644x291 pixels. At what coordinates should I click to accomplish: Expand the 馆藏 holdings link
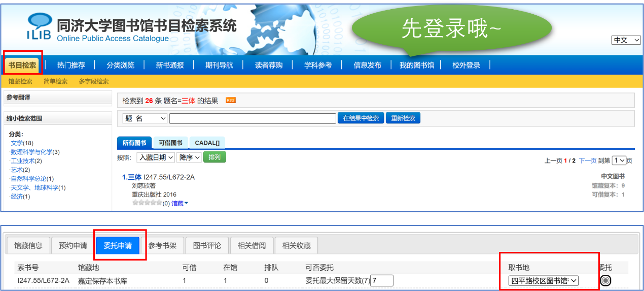(180, 203)
